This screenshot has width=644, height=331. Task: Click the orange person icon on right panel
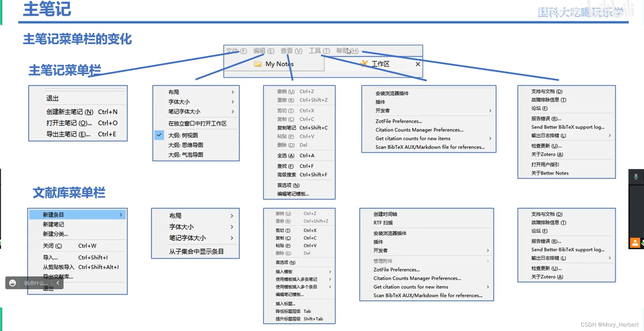pyautogui.click(x=635, y=243)
